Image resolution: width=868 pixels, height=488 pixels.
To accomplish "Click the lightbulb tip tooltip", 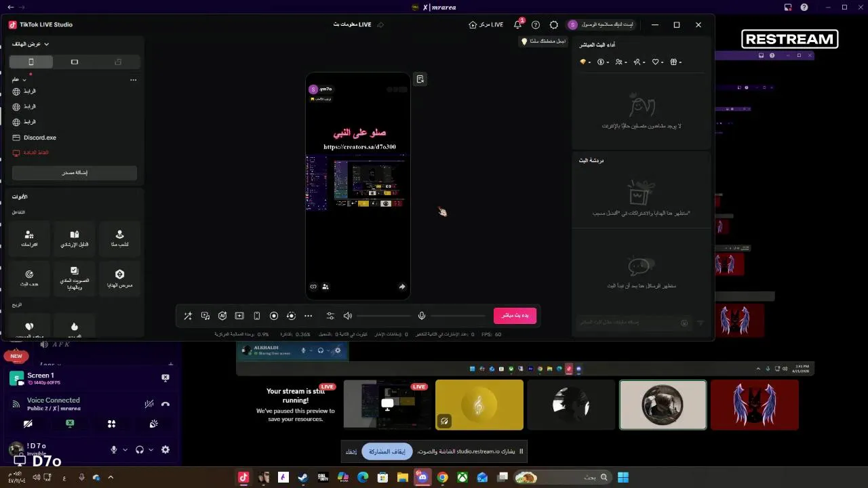I will 544,41.
